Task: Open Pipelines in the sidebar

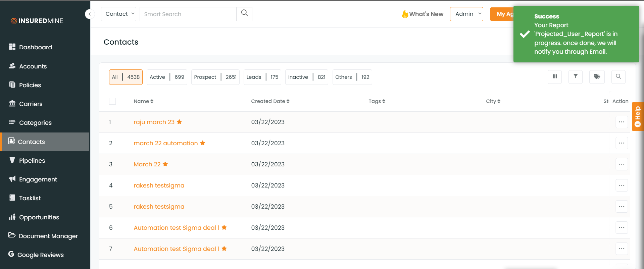Action: [x=32, y=161]
